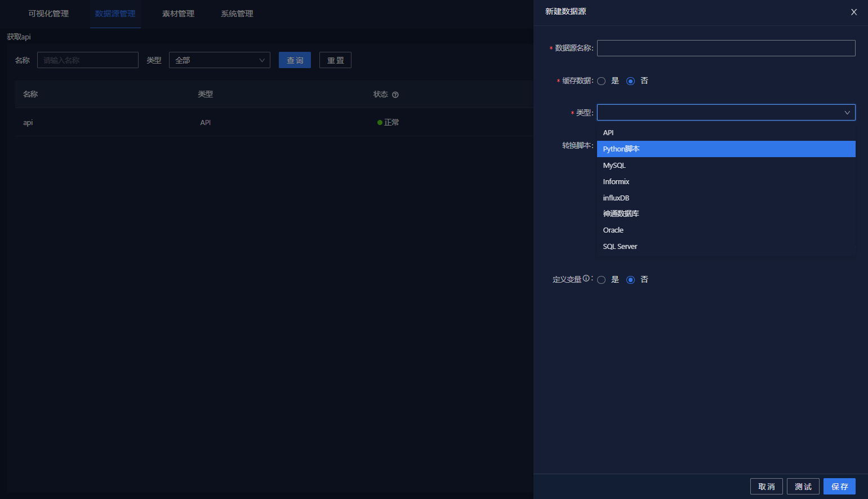Switch to the 可视化管理 tab
This screenshot has height=499, width=868.
[x=47, y=14]
